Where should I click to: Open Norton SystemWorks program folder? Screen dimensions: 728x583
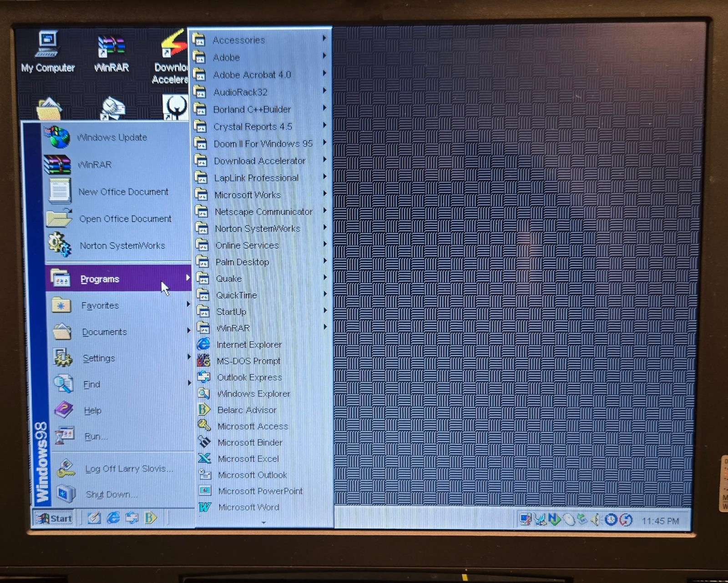coord(262,228)
